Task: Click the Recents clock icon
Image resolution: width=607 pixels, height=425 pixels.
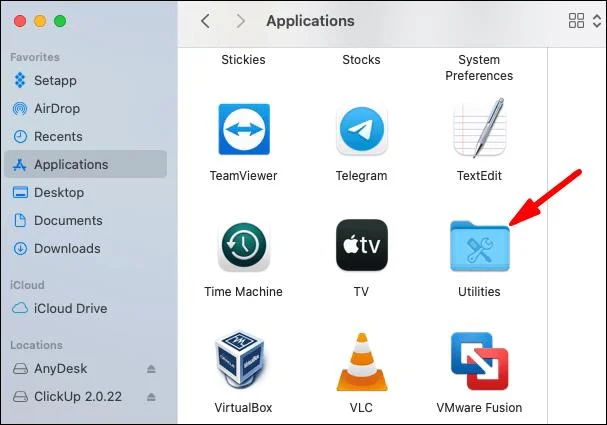Action: pos(20,136)
